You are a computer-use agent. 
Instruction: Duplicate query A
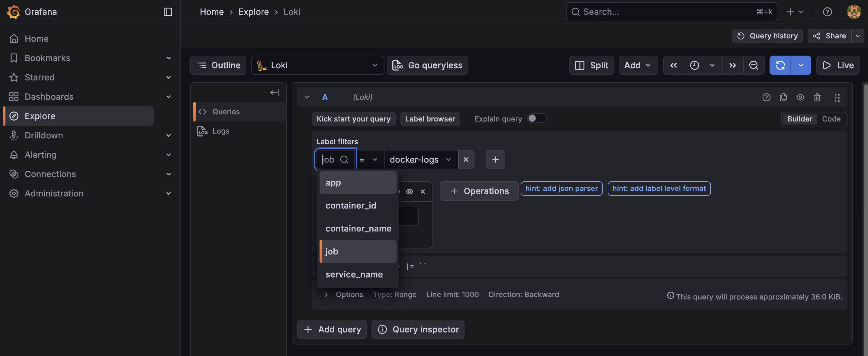(x=783, y=97)
